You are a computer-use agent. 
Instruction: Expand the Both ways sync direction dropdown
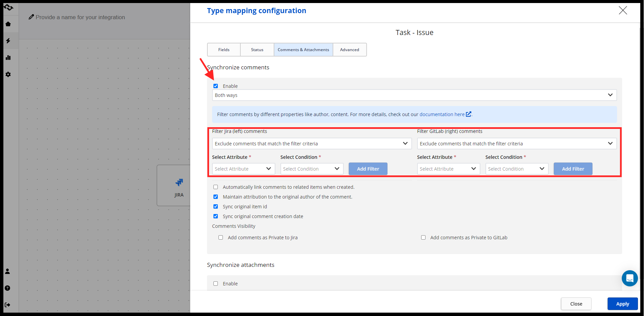(x=414, y=95)
